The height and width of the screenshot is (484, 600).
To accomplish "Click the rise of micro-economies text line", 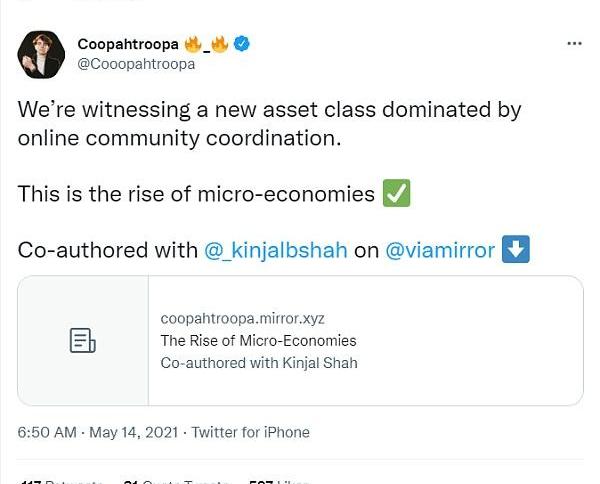I will 196,194.
